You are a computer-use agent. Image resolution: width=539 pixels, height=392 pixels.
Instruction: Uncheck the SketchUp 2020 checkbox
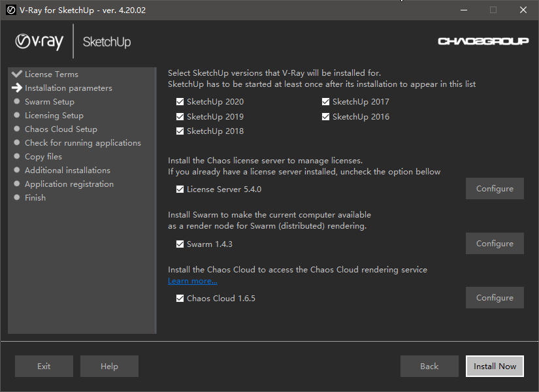(x=180, y=101)
